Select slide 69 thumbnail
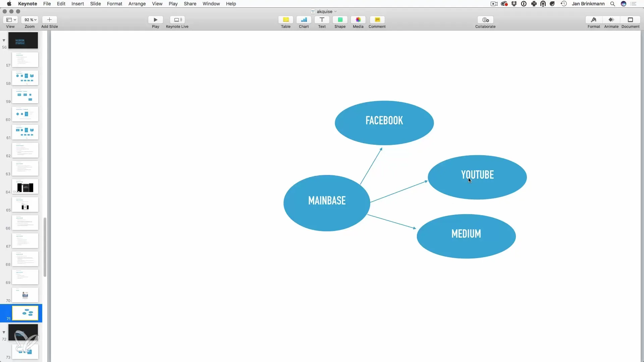The image size is (644, 362). coord(25,277)
